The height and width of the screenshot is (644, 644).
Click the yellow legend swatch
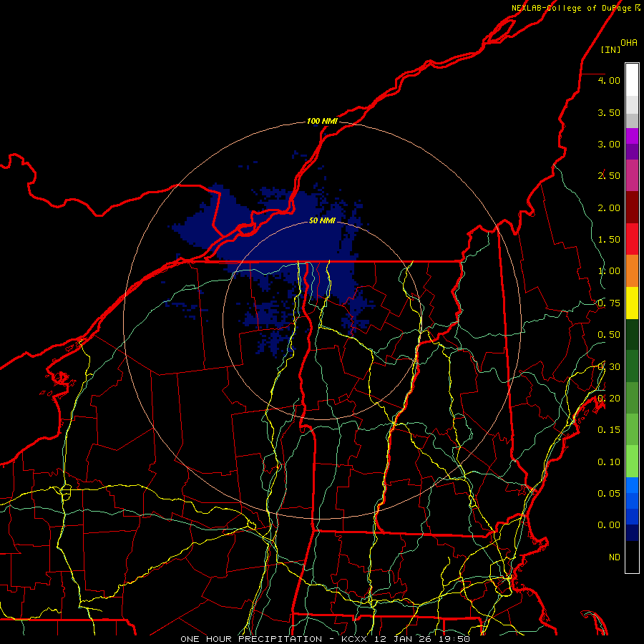coord(632,303)
